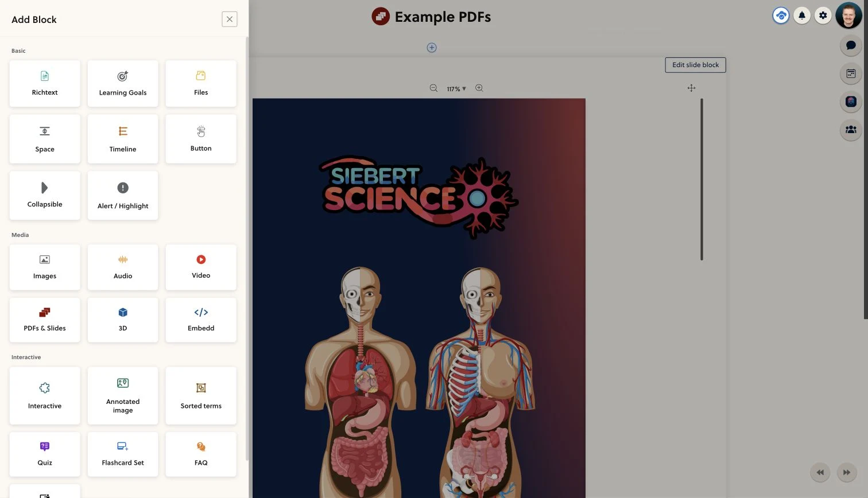Select the PDFs & Slides block

point(45,320)
